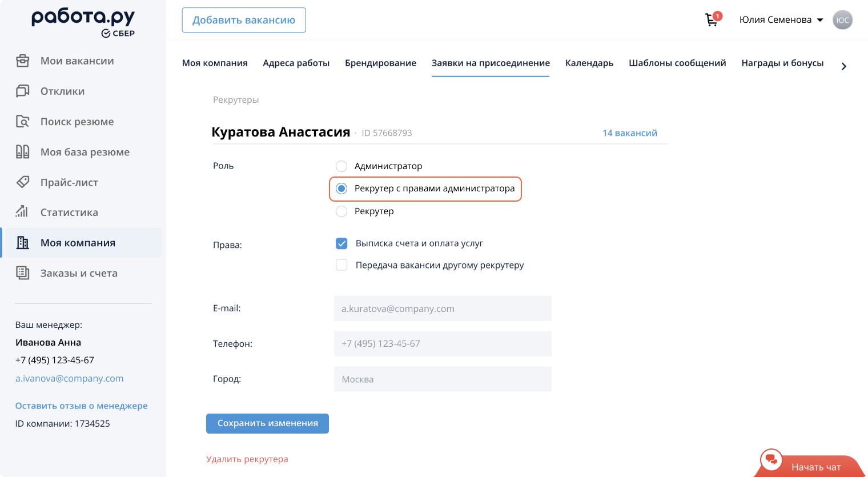Expand the Юлия Семенова account dropdown
Image resolution: width=868 pixels, height=477 pixels.
(x=820, y=20)
